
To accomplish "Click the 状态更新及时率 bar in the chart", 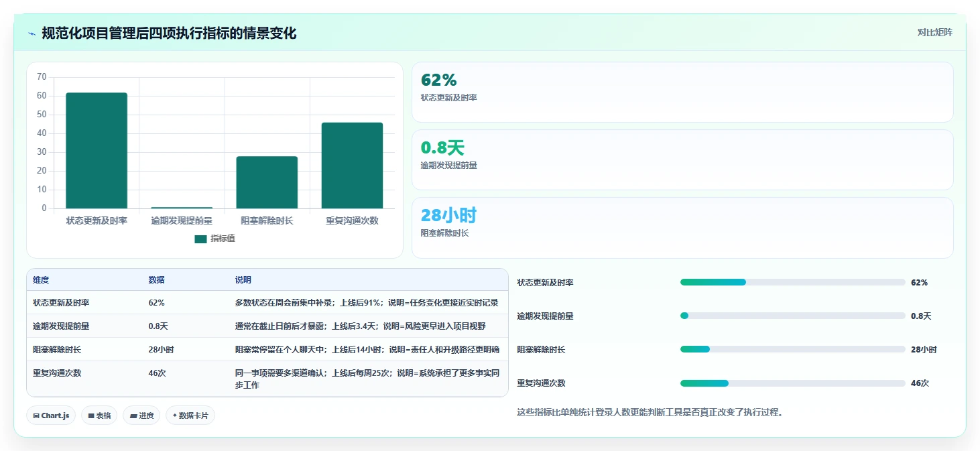I will point(97,151).
